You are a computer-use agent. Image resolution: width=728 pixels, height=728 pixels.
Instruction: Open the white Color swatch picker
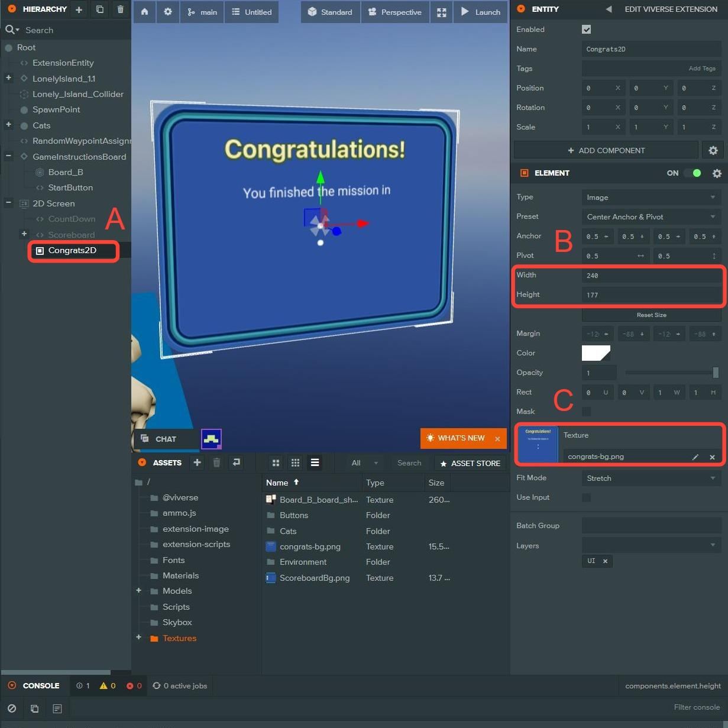click(596, 353)
